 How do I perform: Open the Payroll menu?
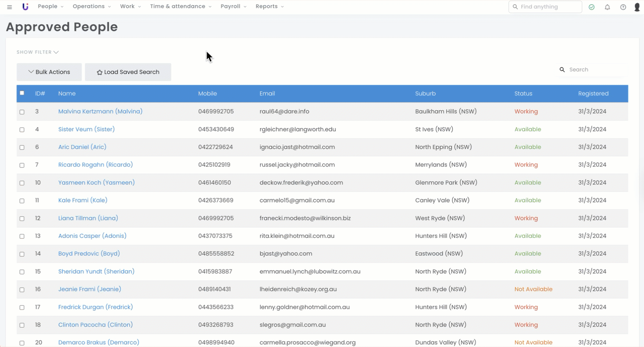(x=233, y=6)
